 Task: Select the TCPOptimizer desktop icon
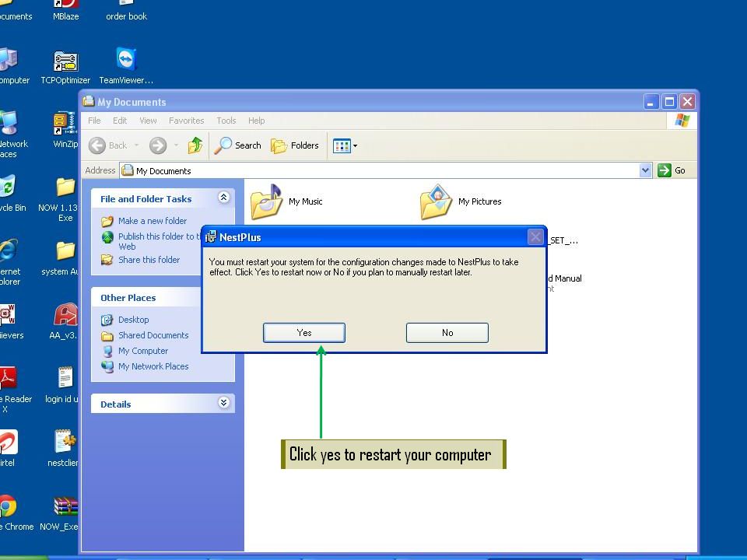(x=65, y=67)
